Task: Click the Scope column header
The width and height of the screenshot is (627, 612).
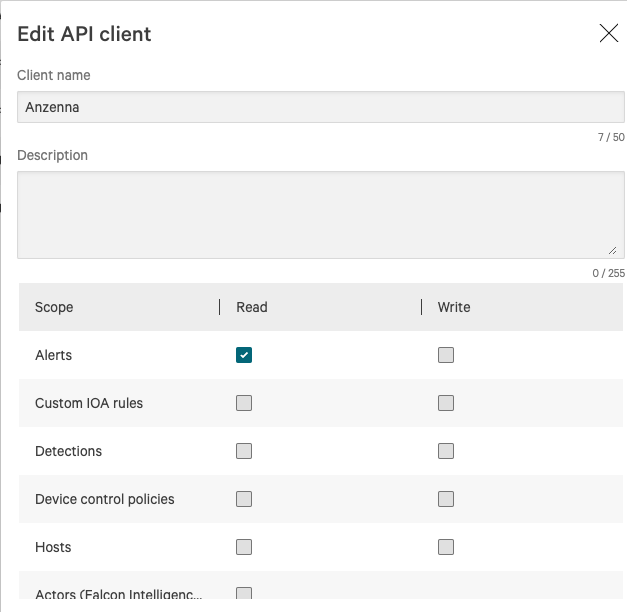Action: pyautogui.click(x=54, y=307)
